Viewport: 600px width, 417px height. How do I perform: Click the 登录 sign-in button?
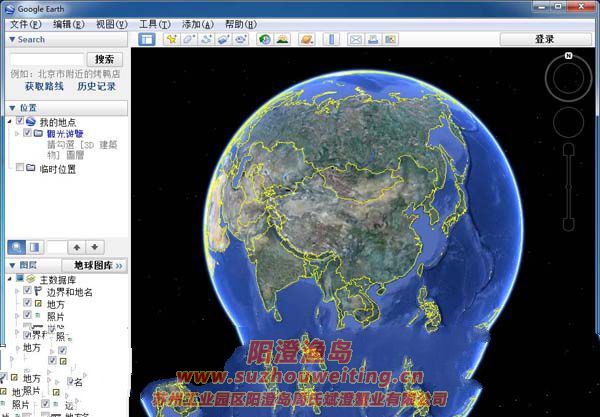[544, 39]
